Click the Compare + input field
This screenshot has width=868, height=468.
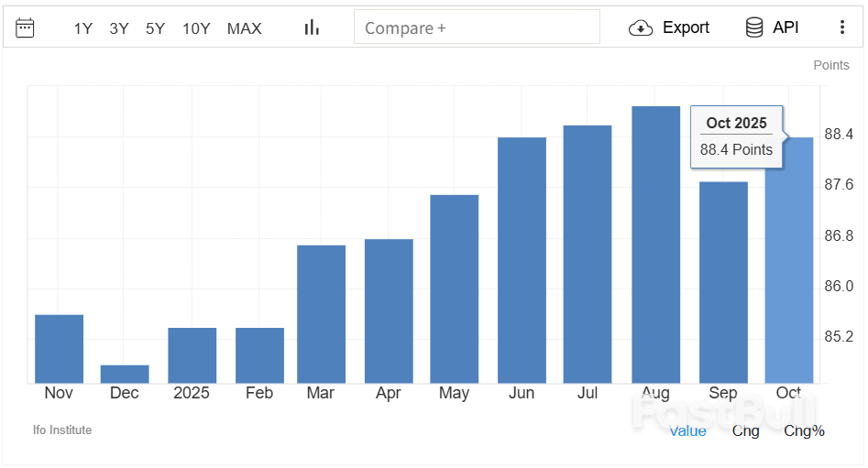(x=477, y=27)
